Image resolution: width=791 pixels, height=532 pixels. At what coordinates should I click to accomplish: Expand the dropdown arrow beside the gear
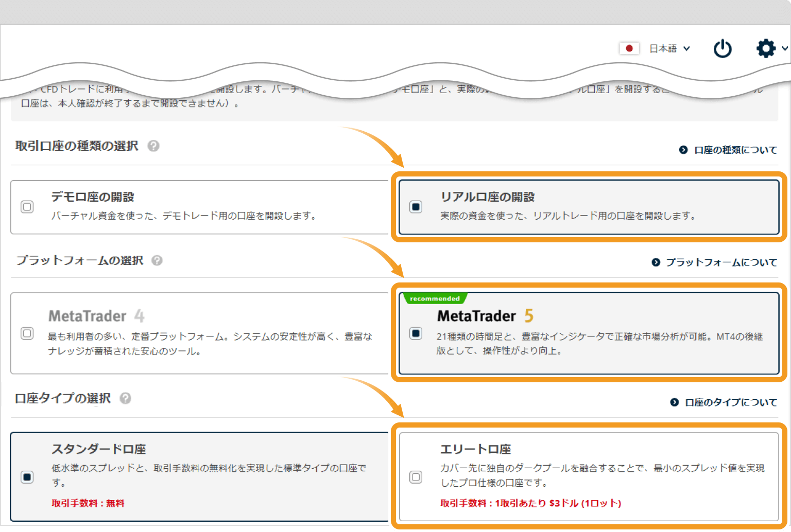(784, 49)
